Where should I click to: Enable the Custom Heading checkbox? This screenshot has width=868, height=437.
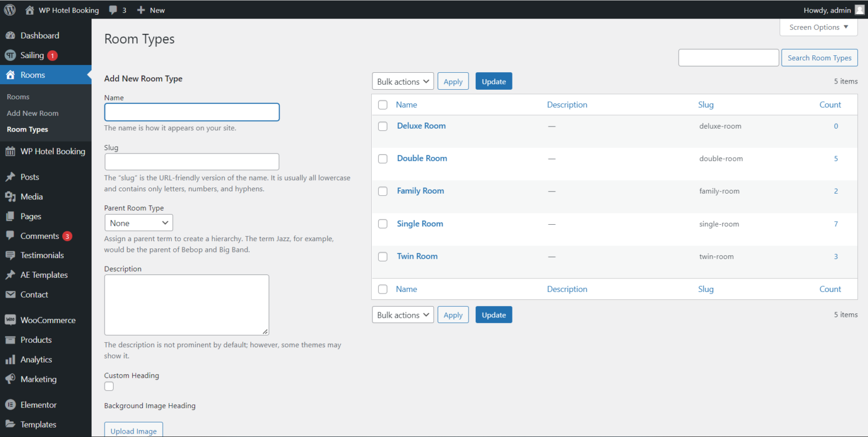point(109,386)
